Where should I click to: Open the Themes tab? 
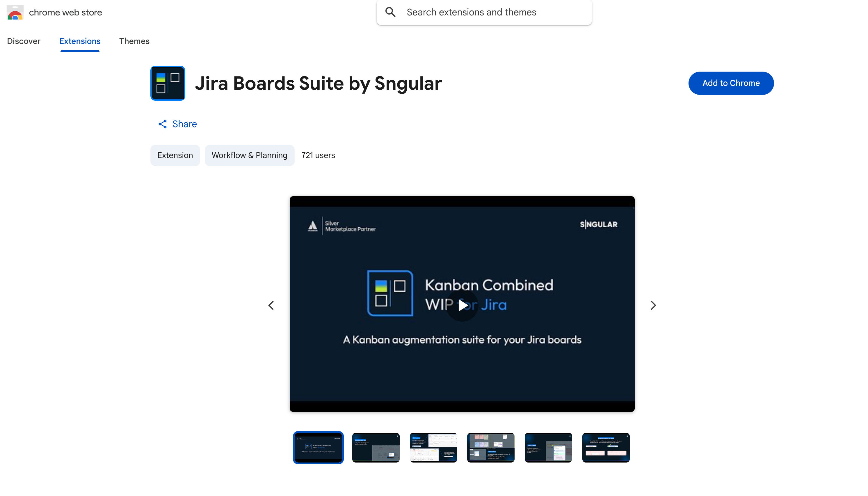pyautogui.click(x=134, y=41)
